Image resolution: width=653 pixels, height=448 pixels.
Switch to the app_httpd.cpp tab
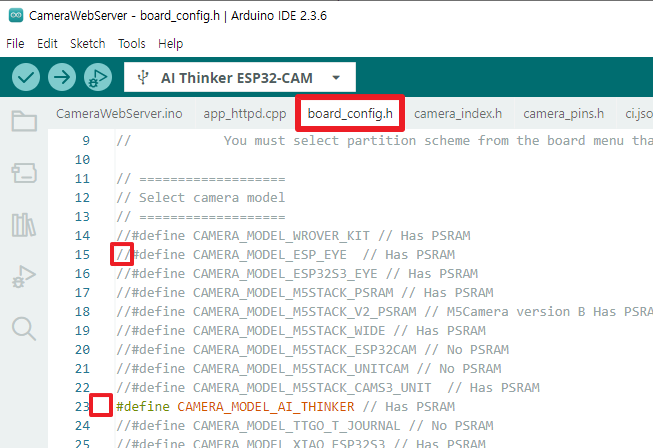[244, 114]
